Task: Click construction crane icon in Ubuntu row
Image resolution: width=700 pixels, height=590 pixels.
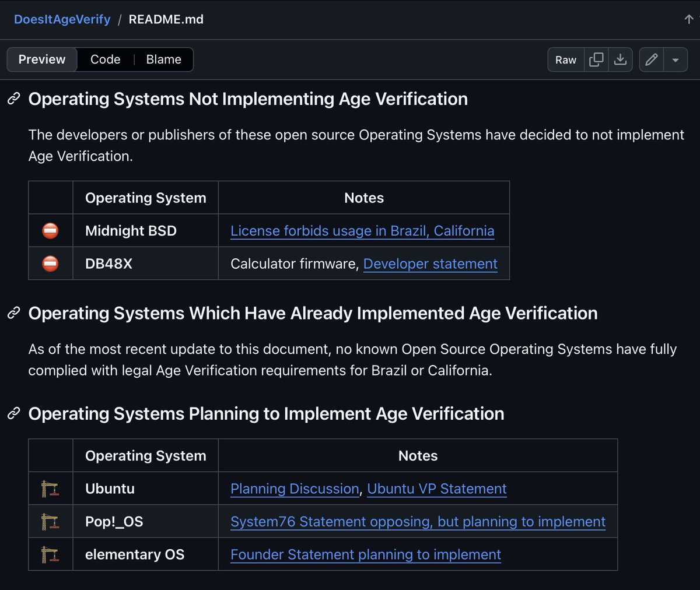Action: 51,489
